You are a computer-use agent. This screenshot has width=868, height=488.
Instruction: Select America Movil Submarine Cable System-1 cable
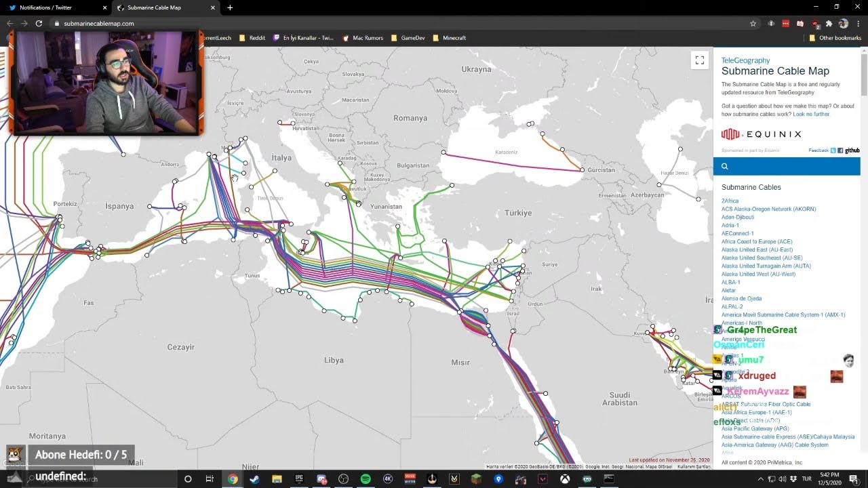(783, 314)
